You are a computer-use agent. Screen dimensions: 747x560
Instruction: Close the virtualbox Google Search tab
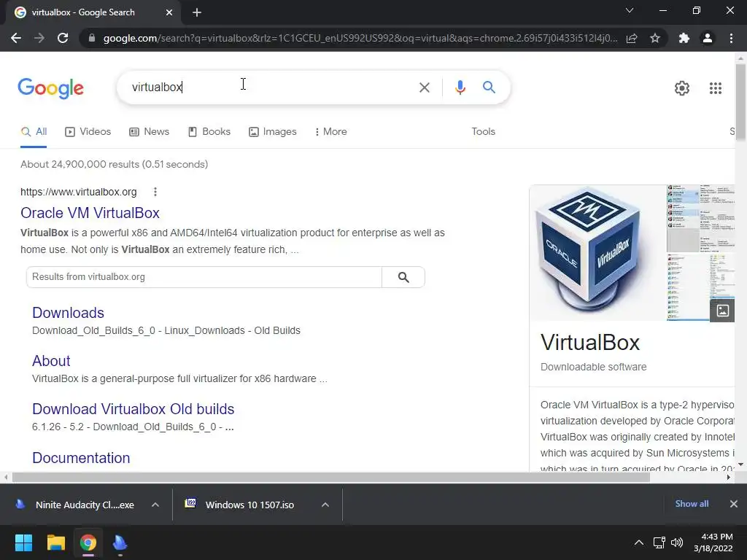pos(169,12)
